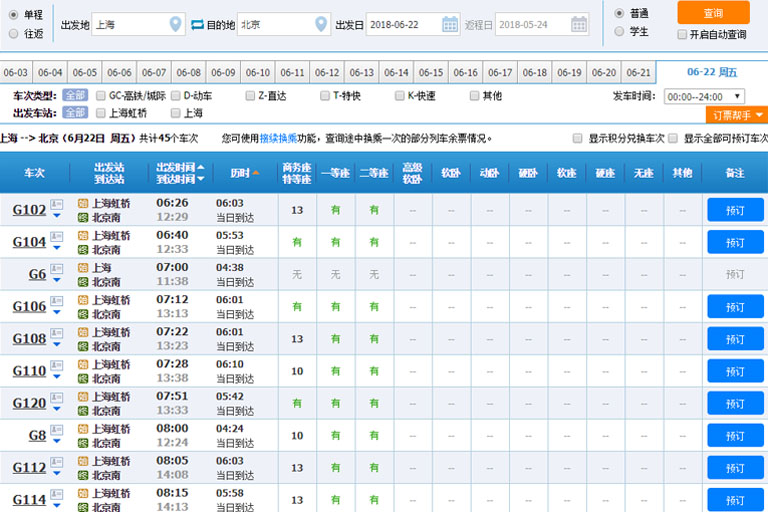The image size is (768, 512).
Task: Check the Z-直达 train type filter
Action: 250,96
